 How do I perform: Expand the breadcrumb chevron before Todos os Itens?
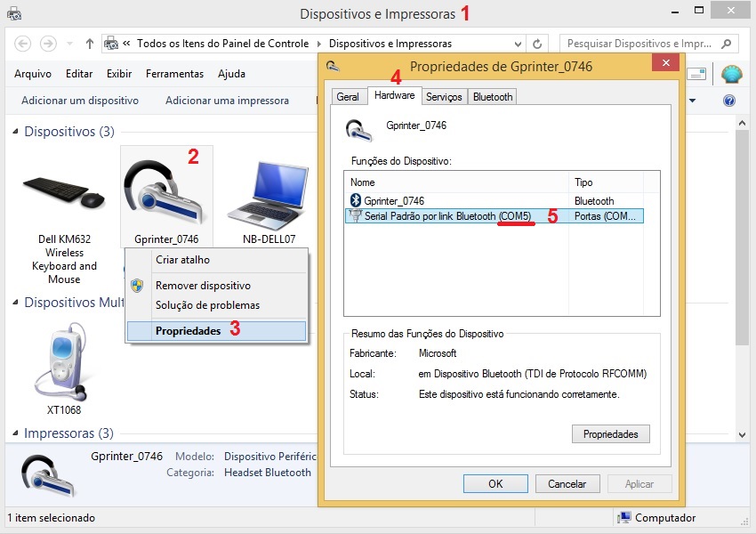coord(126,44)
